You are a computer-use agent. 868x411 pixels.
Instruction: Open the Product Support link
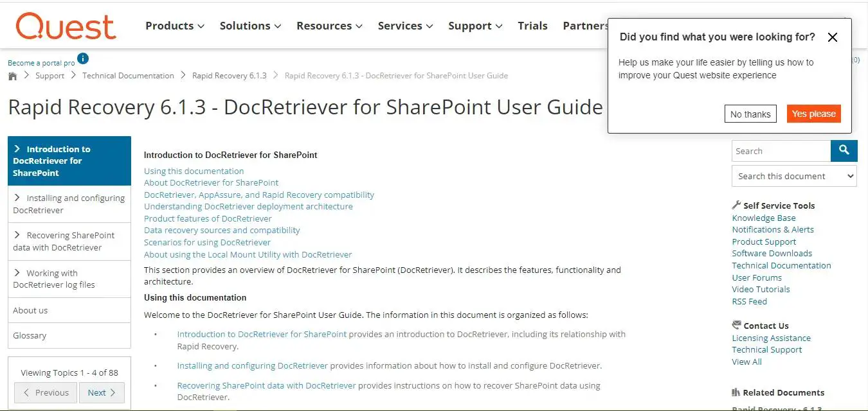pos(764,241)
